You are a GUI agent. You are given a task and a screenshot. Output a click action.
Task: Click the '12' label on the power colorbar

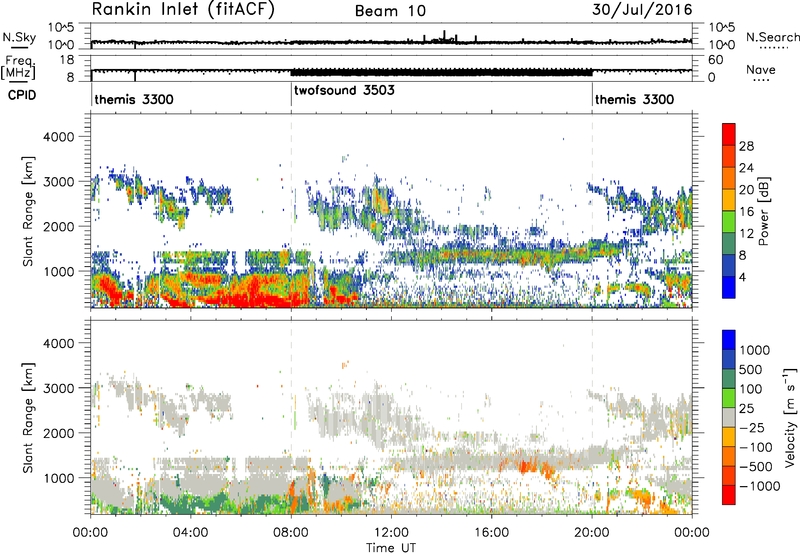(746, 234)
